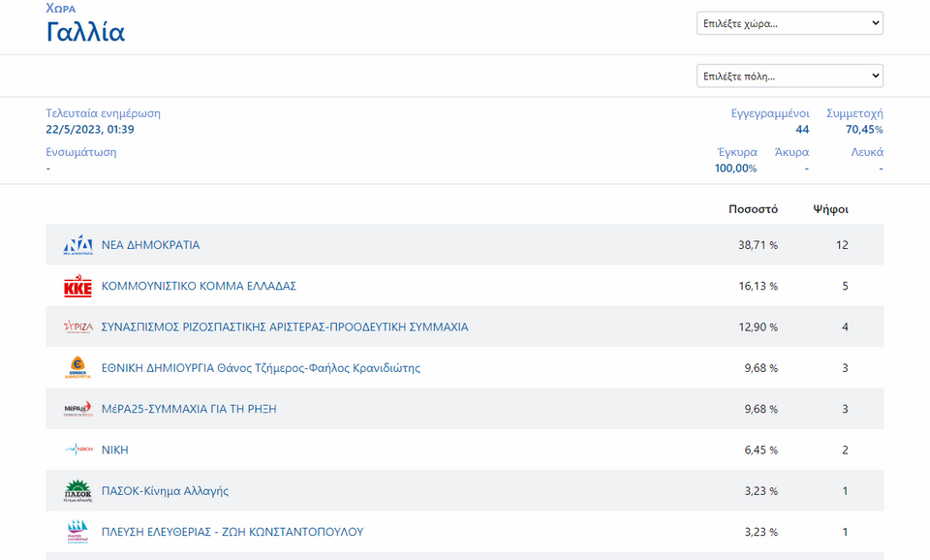
Task: Click the 12,90 % percentage value
Action: (x=758, y=327)
